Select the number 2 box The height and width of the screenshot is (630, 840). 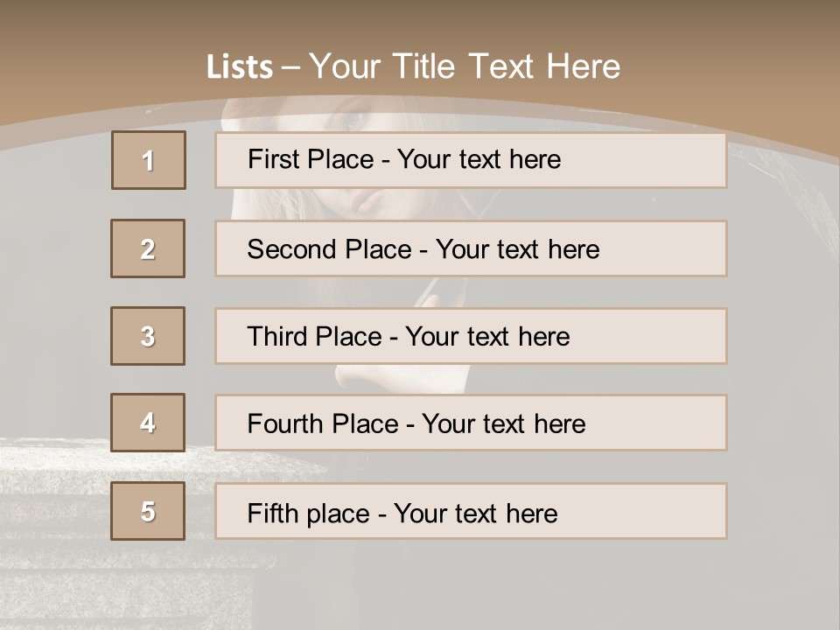[148, 248]
